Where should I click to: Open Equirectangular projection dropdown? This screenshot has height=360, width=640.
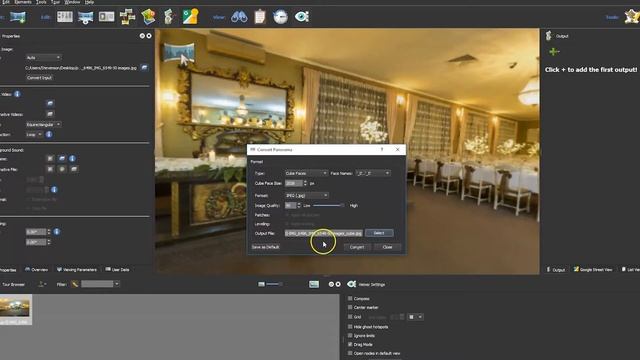coord(43,124)
